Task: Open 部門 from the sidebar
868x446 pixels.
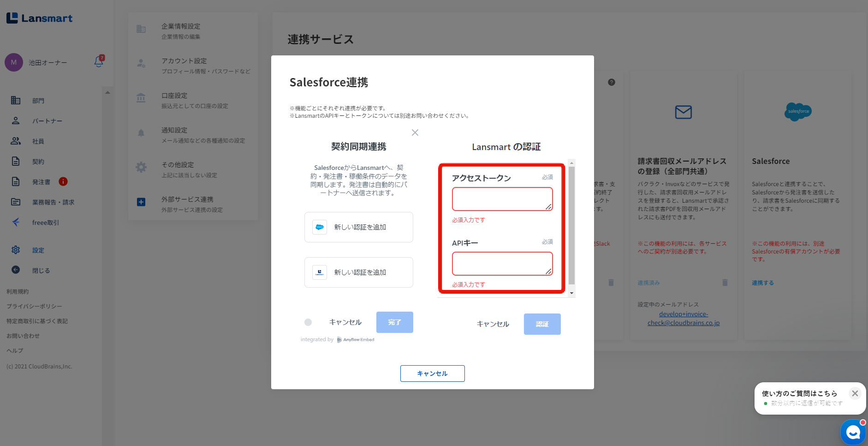Action: [38, 101]
